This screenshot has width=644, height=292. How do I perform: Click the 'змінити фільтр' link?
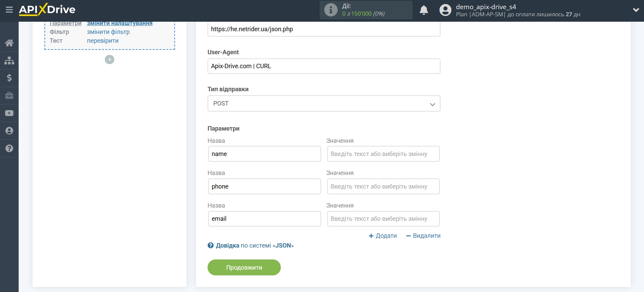[x=108, y=32]
